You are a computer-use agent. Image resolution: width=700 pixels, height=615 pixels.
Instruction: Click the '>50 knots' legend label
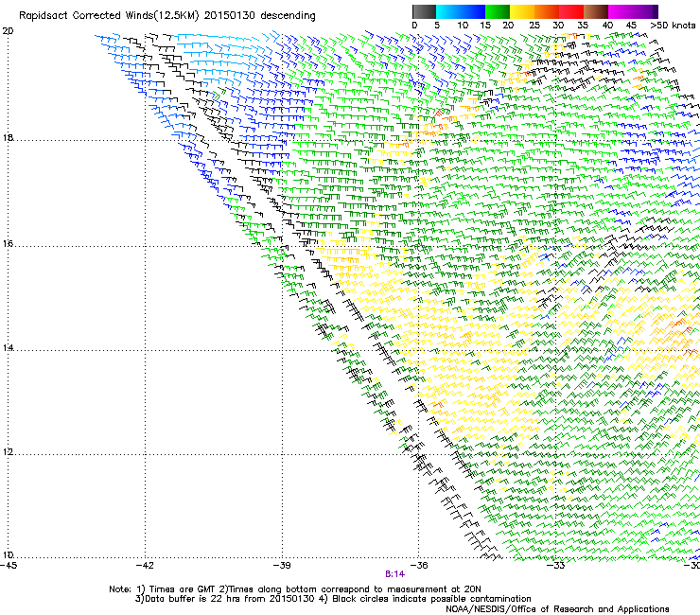tap(673, 26)
